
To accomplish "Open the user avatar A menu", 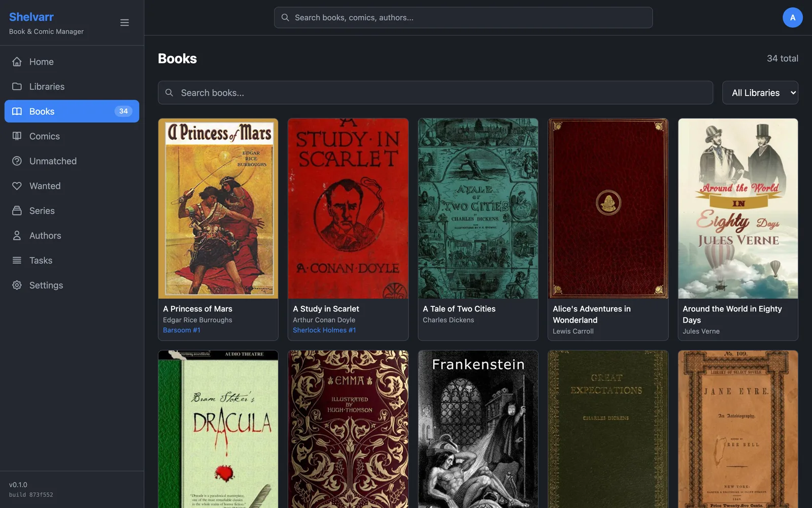I will pos(792,18).
